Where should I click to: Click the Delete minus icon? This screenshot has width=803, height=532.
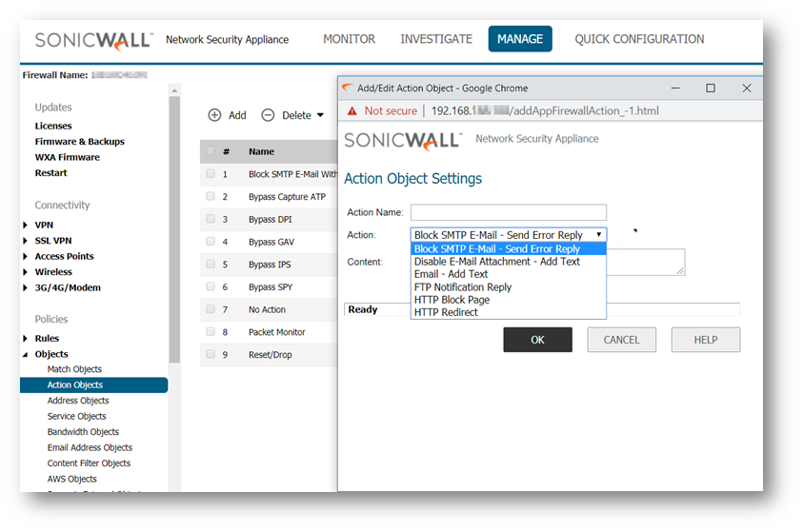click(x=268, y=115)
